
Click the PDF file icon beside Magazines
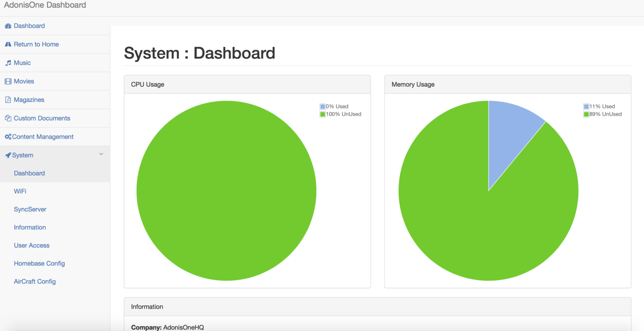[8, 100]
